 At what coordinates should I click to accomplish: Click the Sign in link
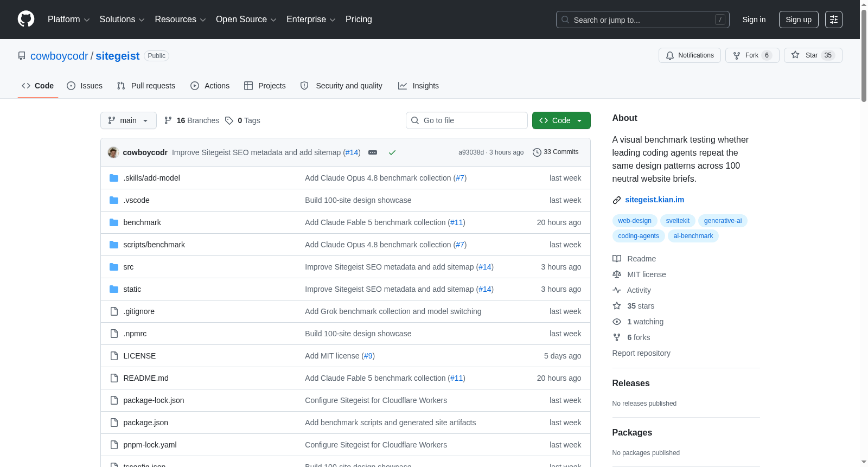pos(754,20)
